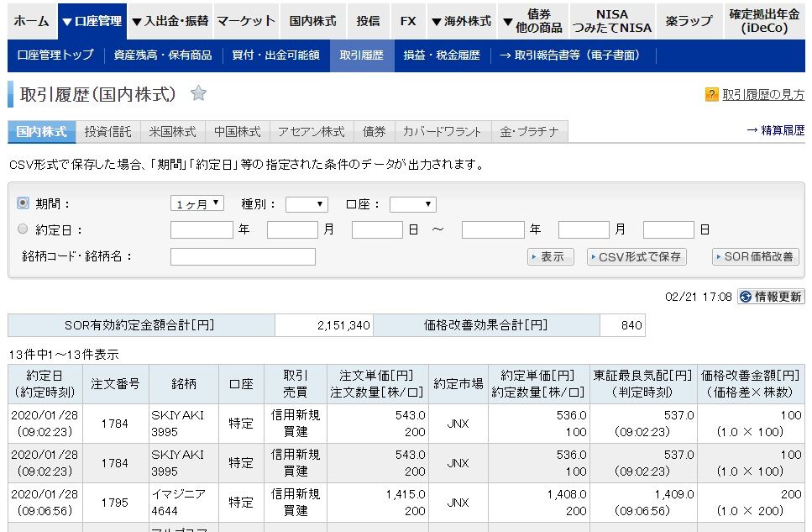The image size is (812, 532).
Task: Click timestamp 02/21 17:08
Action: click(698, 298)
